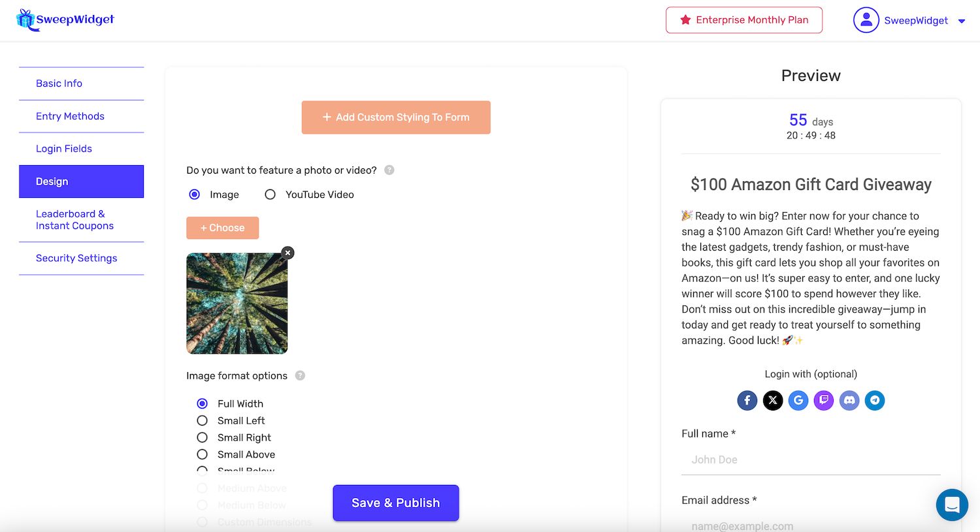Viewport: 980px width, 532px height.
Task: Remove the uploaded forest image
Action: pyautogui.click(x=287, y=253)
